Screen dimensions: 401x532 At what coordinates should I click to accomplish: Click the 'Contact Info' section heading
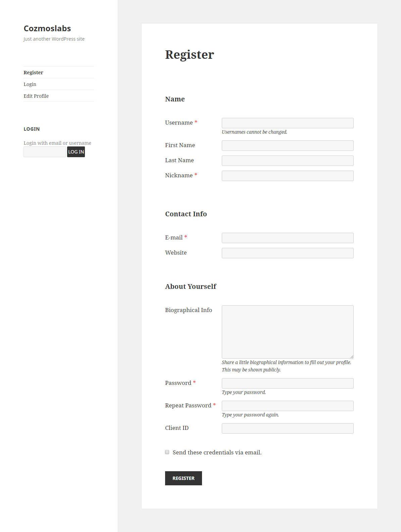coord(186,214)
